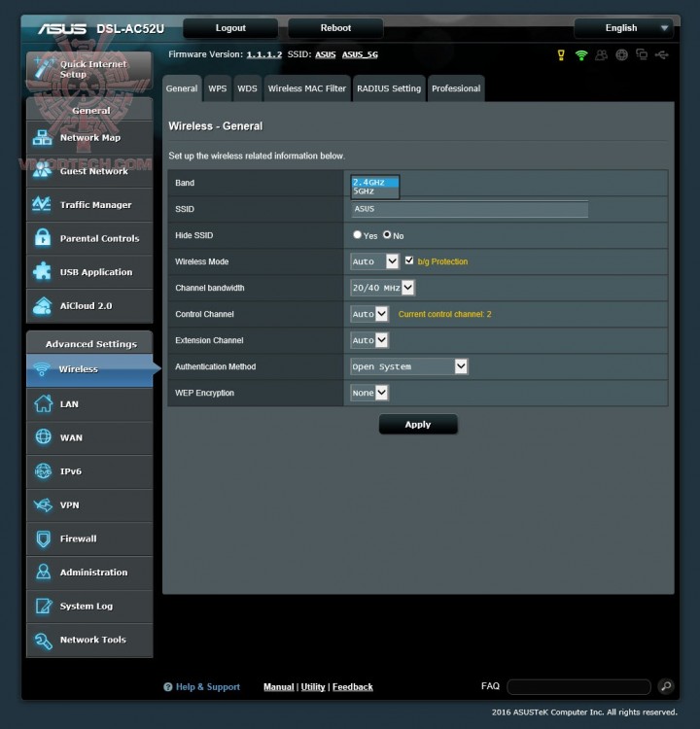The width and height of the screenshot is (700, 729).
Task: Click the Quick Internet Setup wand icon
Action: (45, 68)
